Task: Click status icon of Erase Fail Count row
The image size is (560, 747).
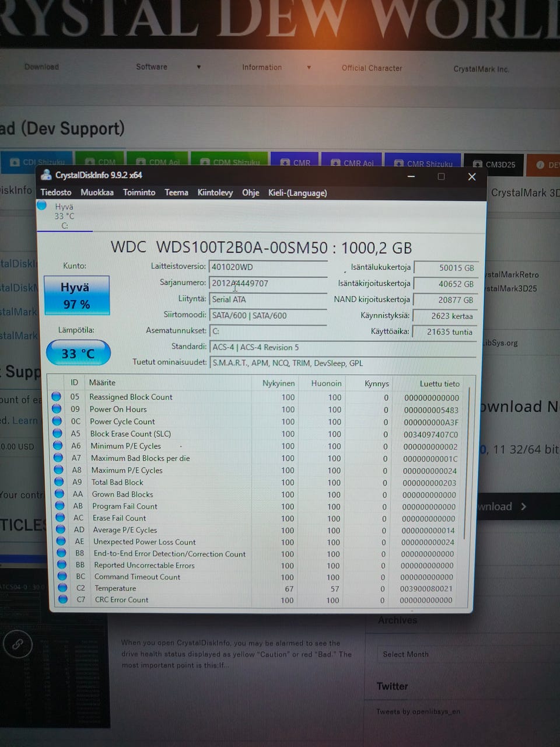Action: coord(60,517)
